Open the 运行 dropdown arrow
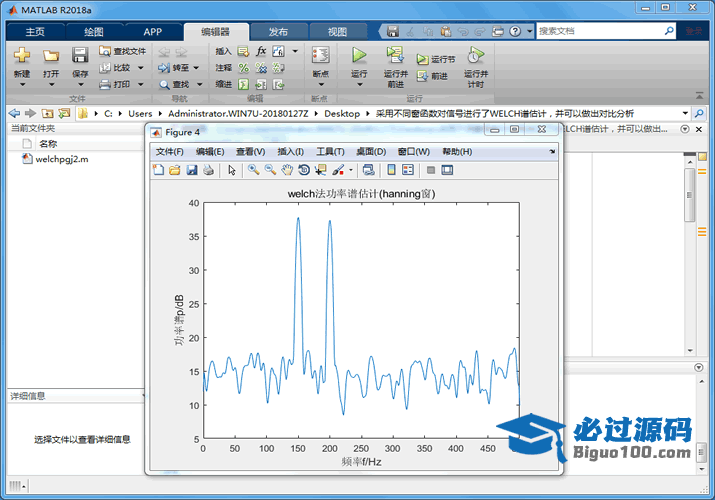Image resolution: width=715 pixels, height=500 pixels. click(359, 84)
